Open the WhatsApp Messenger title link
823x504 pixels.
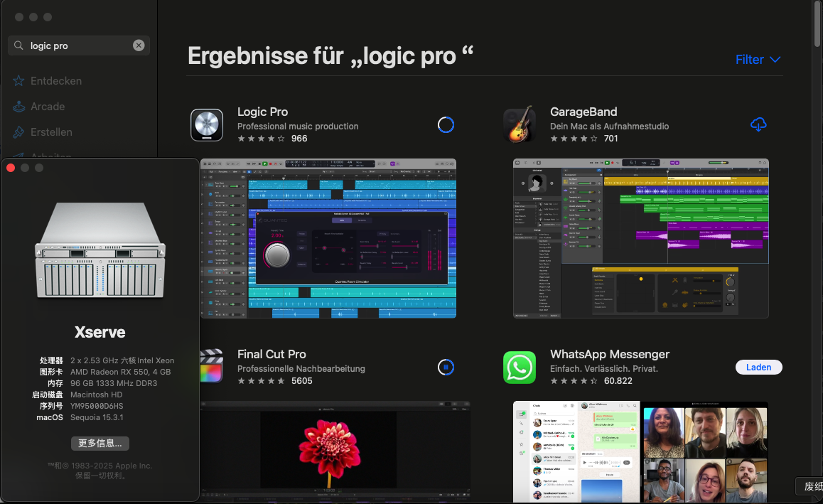point(610,355)
